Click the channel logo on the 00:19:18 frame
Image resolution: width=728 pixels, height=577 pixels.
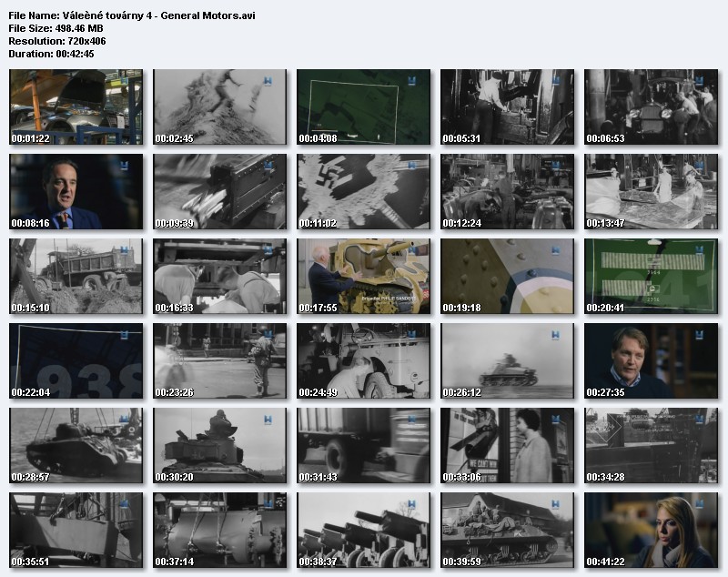click(x=555, y=250)
